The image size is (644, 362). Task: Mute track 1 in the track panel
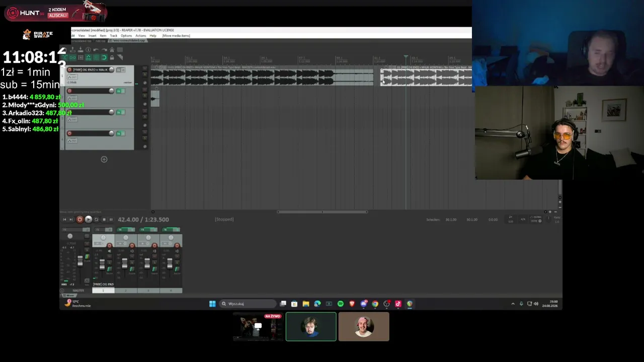tap(145, 67)
